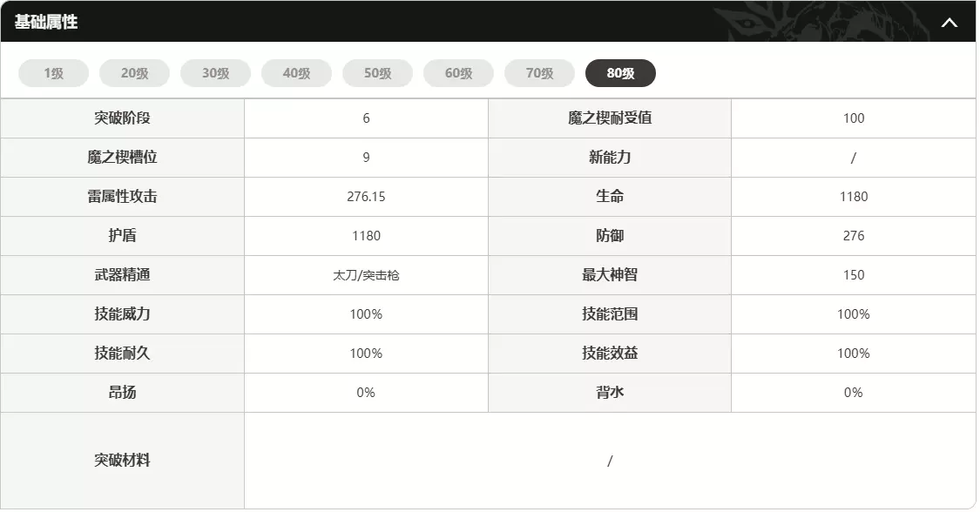Select the 魔之楔耐受值 label cell

click(610, 118)
